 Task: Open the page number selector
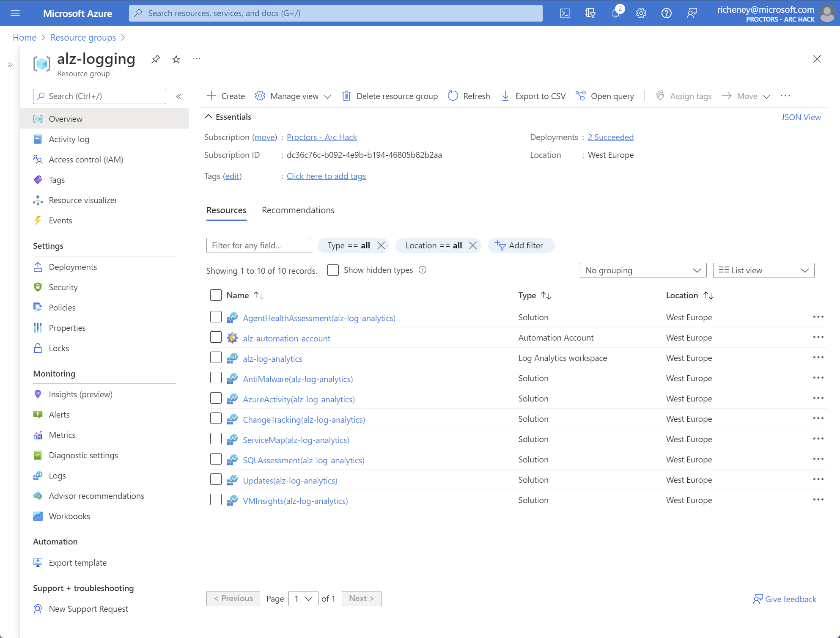point(303,598)
